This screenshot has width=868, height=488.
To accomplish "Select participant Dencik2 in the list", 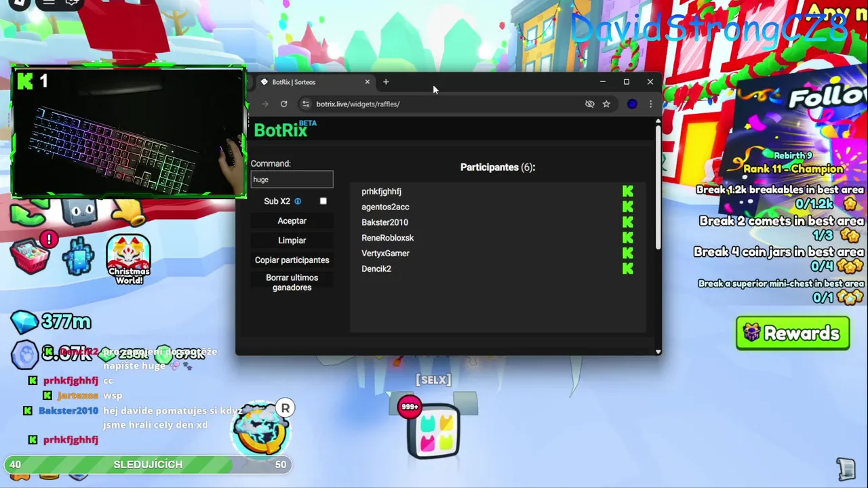I will pos(376,269).
